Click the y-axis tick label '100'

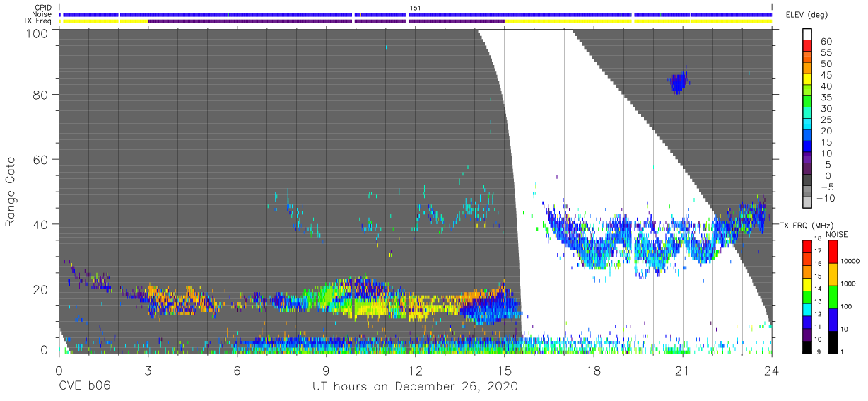tap(37, 33)
